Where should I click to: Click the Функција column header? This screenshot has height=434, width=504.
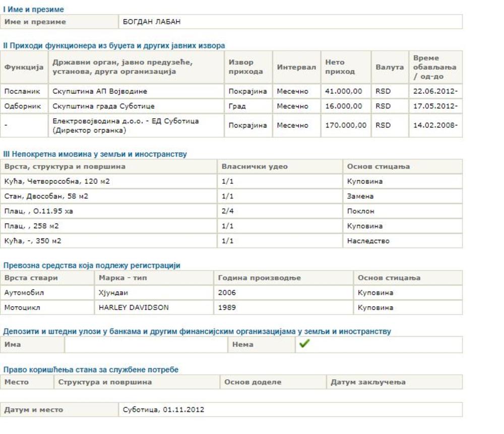(24, 67)
